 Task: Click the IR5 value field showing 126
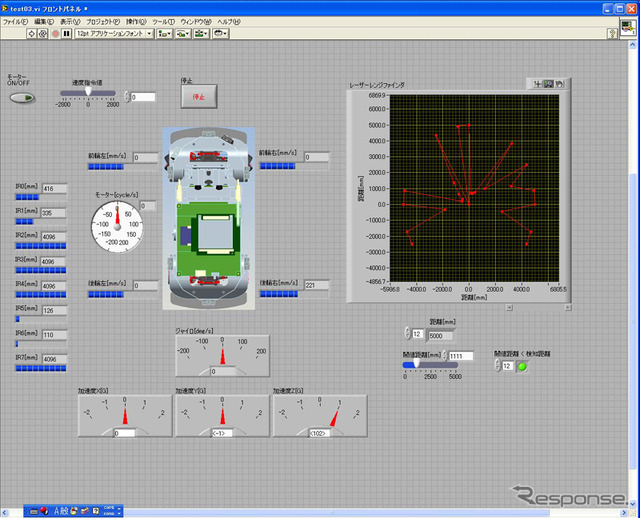coord(55,310)
